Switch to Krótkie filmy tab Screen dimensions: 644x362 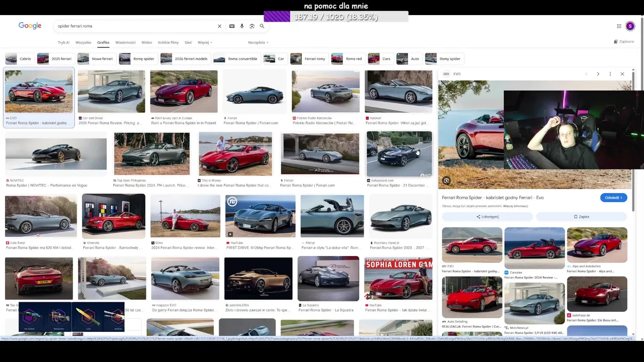pos(168,43)
